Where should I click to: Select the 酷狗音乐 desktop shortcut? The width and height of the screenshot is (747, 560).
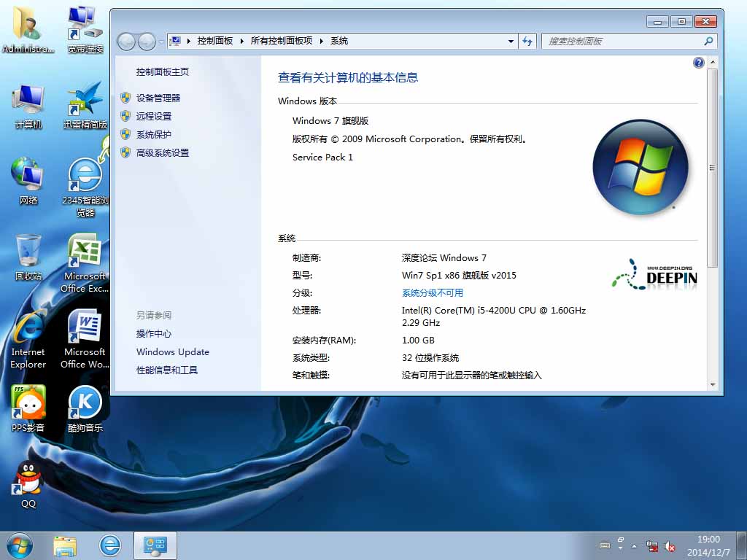[x=85, y=408]
